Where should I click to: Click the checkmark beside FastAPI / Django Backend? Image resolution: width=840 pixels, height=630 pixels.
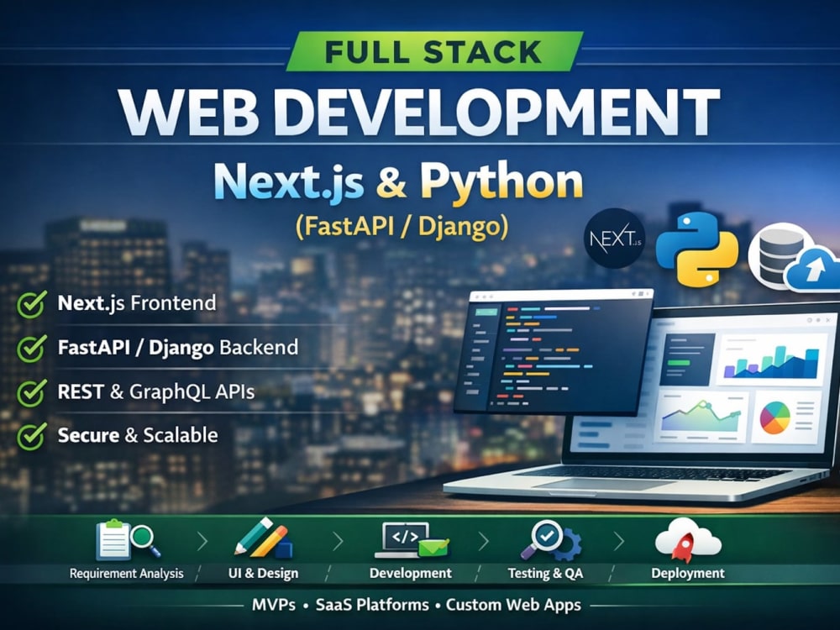click(31, 349)
